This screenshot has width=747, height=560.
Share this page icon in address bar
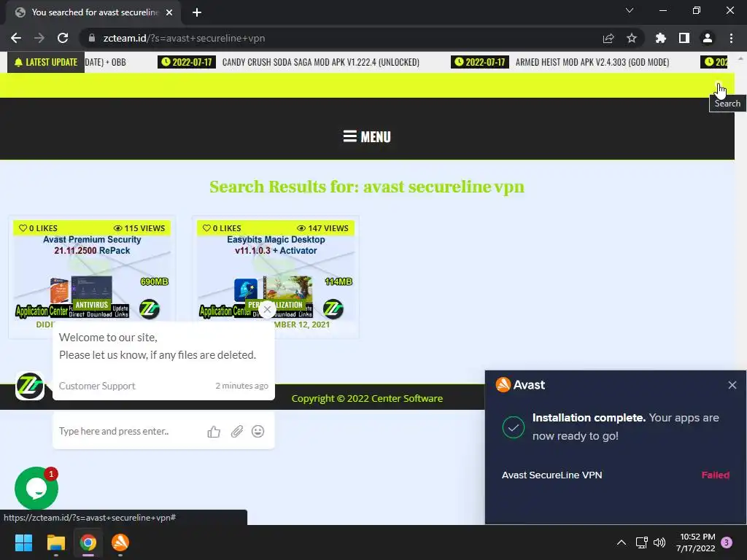point(608,38)
